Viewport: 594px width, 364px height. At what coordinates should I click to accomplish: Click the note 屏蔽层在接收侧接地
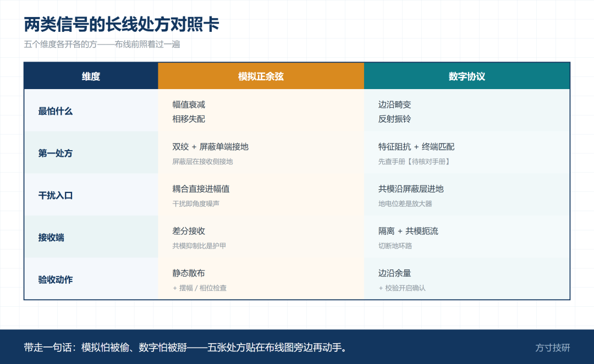point(202,161)
